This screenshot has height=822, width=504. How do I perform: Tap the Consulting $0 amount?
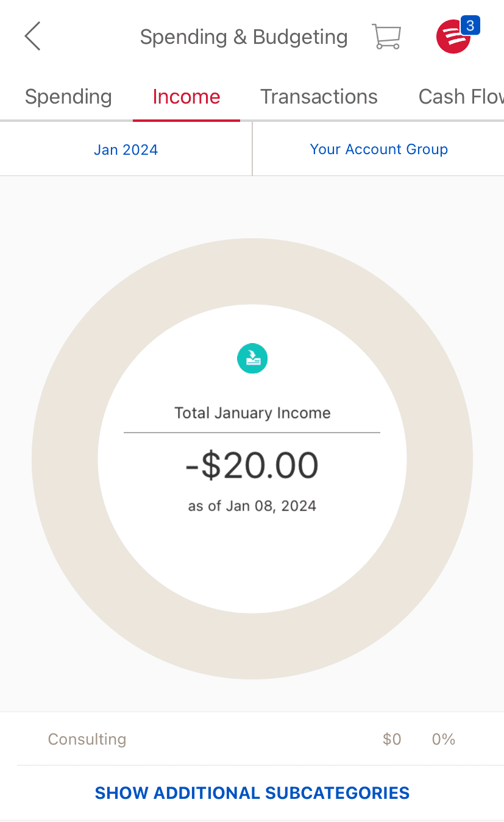pos(392,739)
